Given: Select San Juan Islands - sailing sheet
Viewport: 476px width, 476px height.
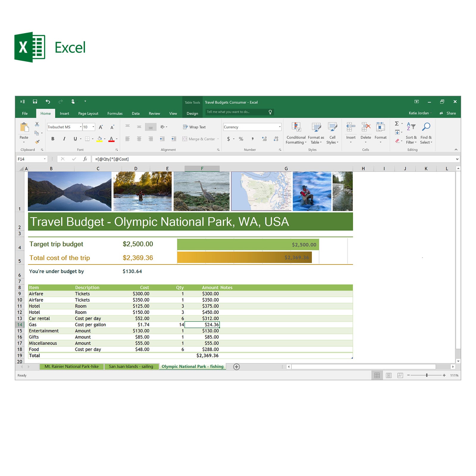Looking at the screenshot, I should (131, 367).
